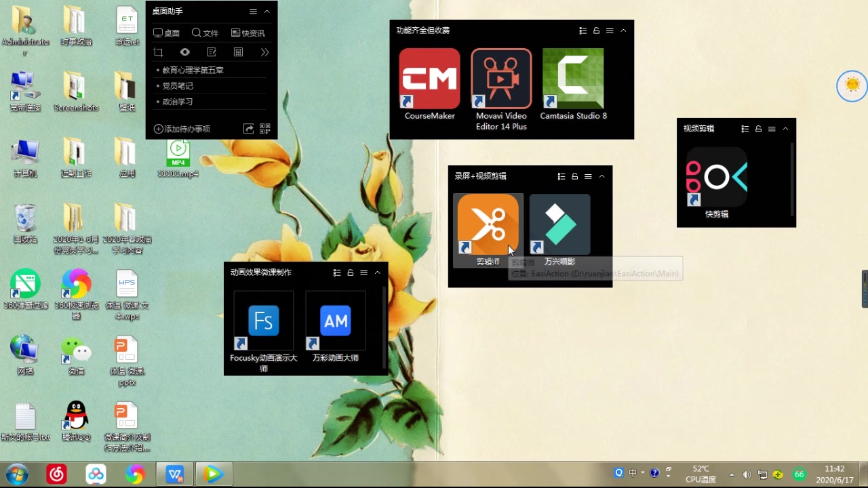This screenshot has width=868, height=488.
Task: Click 添加待办事项 to add a task
Action: click(182, 129)
